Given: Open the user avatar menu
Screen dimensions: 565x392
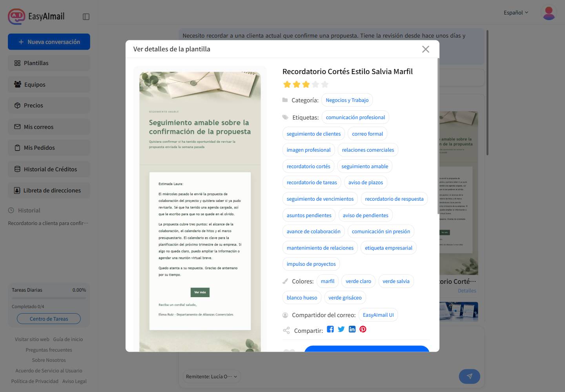Looking at the screenshot, I should (549, 13).
